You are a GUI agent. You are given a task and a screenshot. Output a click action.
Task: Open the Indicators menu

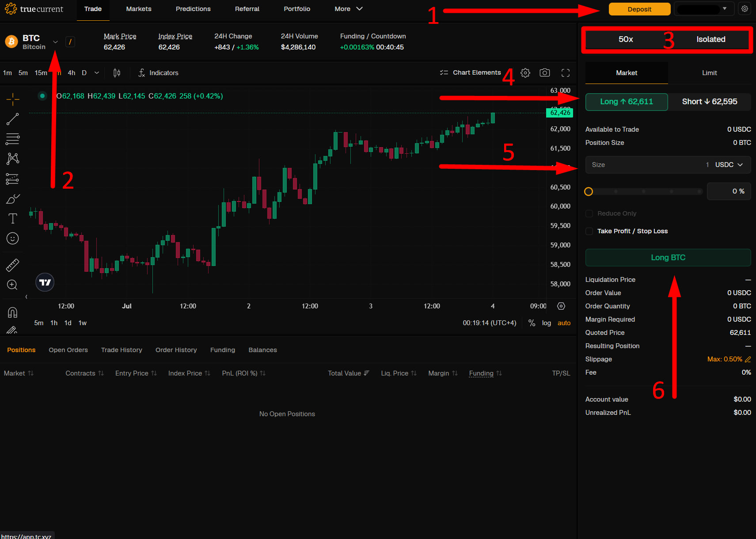(x=158, y=73)
